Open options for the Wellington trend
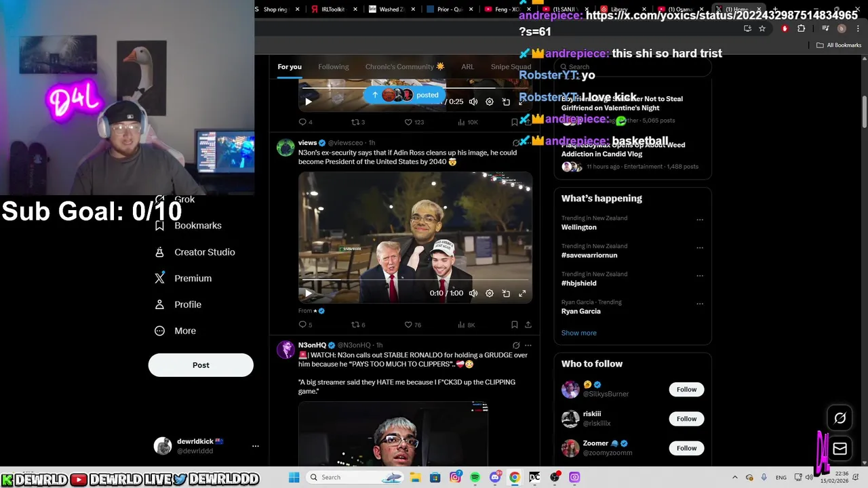 tap(700, 220)
